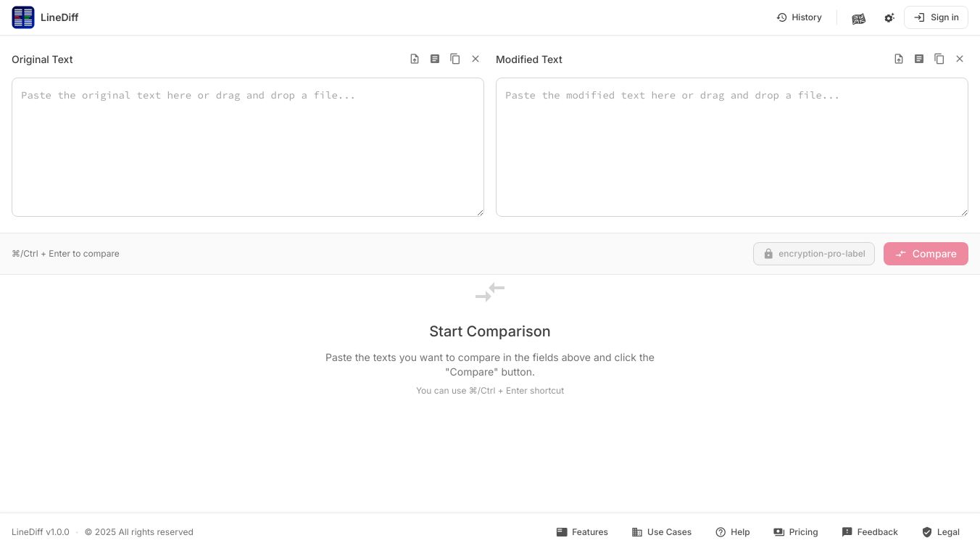The image size is (980, 551).
Task: Click the sample text icon for Modified Text
Action: 919,59
